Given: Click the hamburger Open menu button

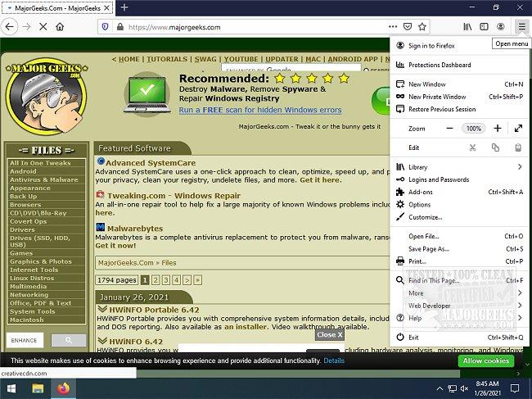Looking at the screenshot, I should [x=521, y=26].
